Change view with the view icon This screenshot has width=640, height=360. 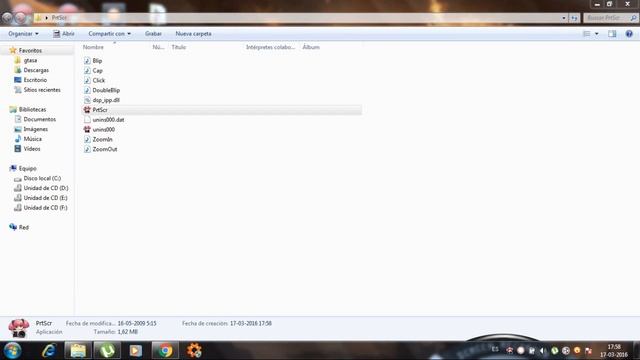pos(587,34)
